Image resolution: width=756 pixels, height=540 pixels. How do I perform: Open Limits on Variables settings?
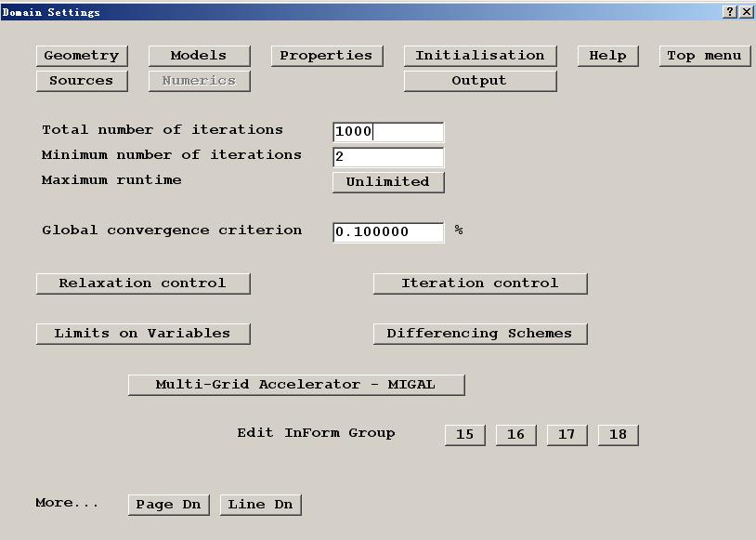[x=143, y=334]
